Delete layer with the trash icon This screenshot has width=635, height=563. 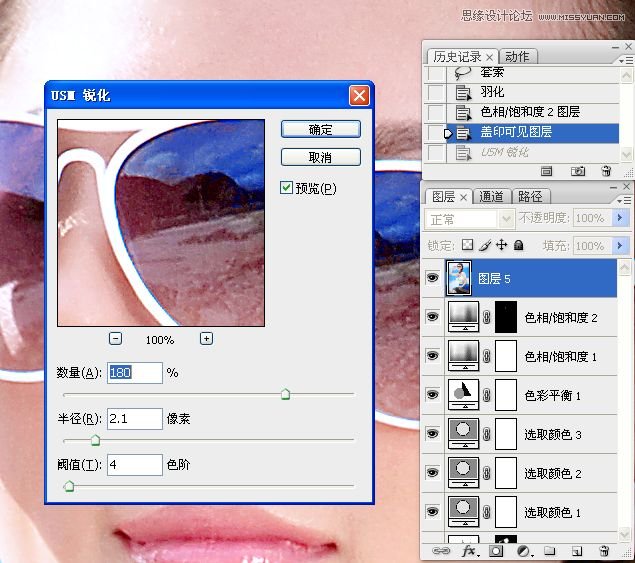tap(604, 551)
